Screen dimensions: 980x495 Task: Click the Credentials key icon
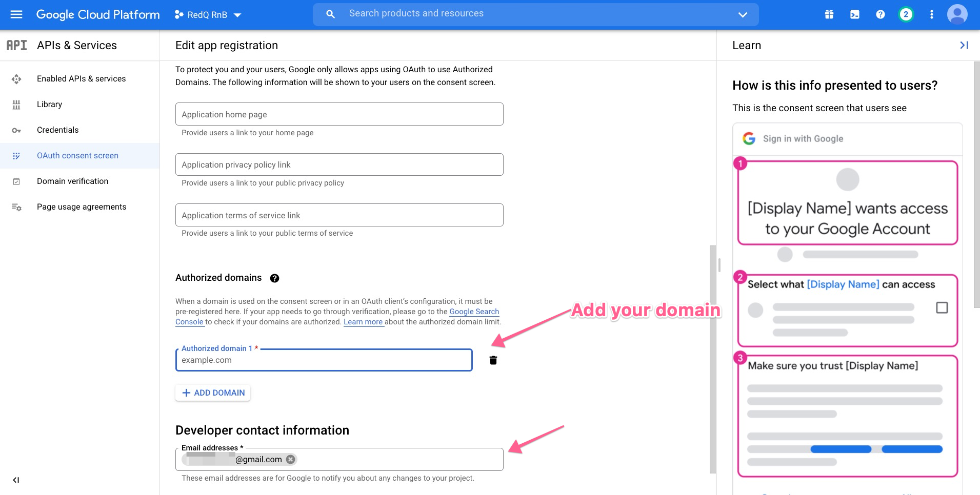pyautogui.click(x=16, y=130)
